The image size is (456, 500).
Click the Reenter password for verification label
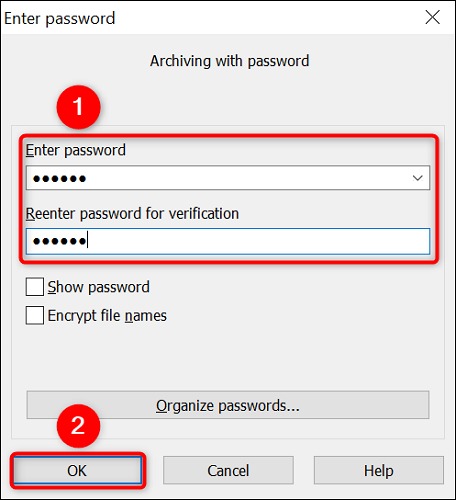tap(132, 213)
